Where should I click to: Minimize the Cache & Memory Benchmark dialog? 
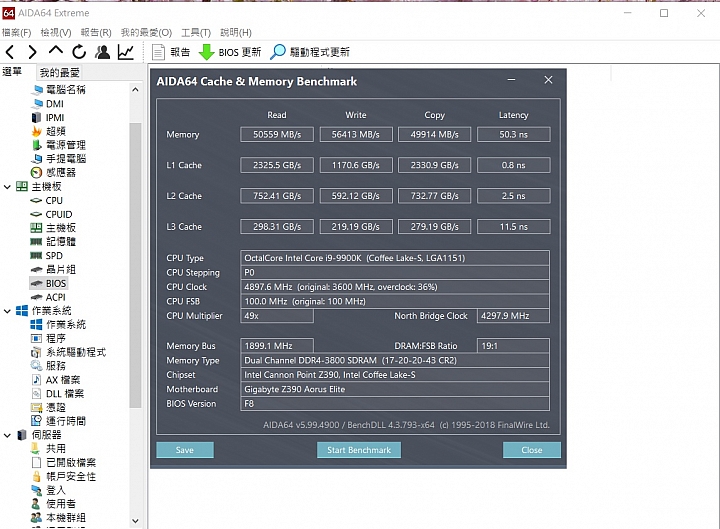[x=511, y=80]
